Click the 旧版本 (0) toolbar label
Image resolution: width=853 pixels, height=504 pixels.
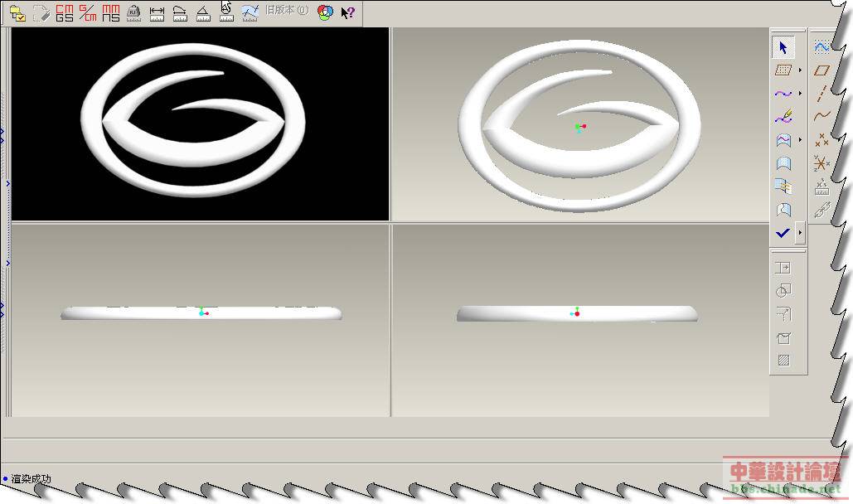point(287,10)
